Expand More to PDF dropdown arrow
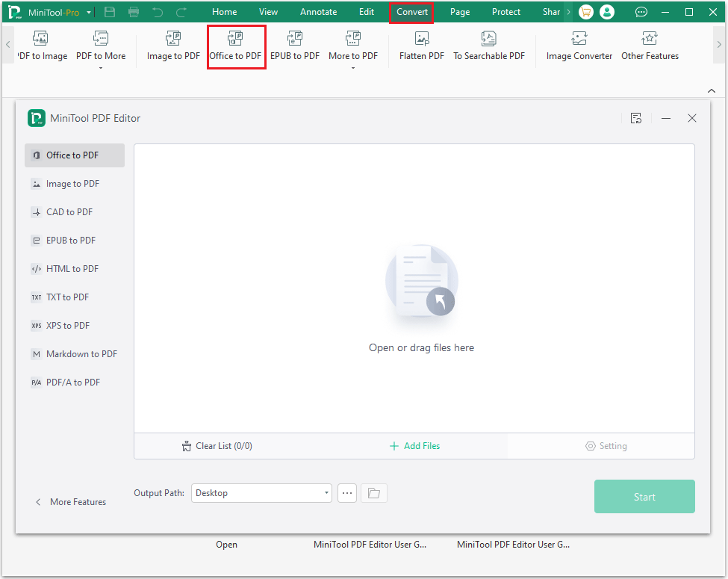The image size is (728, 579). (x=353, y=68)
